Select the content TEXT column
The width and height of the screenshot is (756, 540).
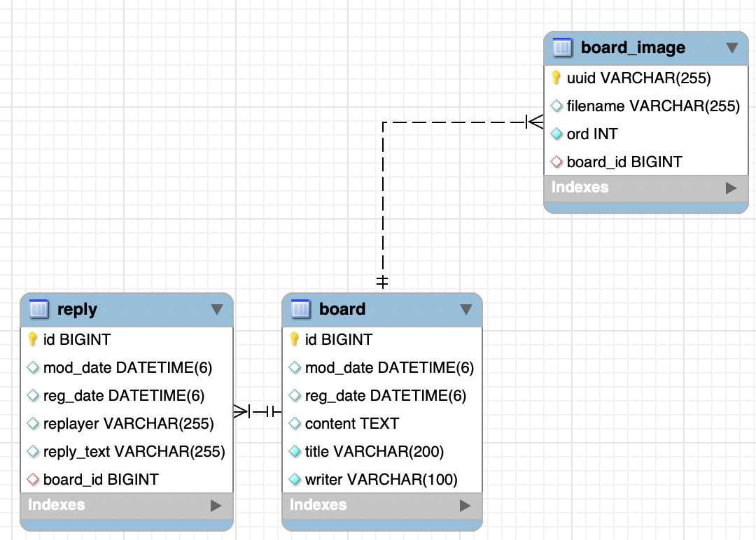[x=351, y=424]
